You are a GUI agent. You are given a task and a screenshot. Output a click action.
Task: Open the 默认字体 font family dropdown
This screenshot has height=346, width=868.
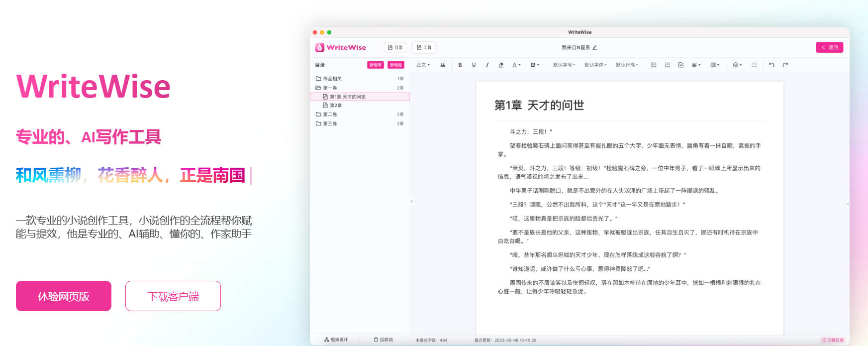pos(595,65)
